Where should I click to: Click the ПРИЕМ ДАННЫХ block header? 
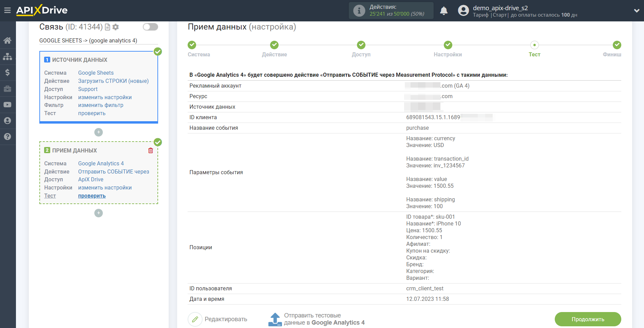tap(74, 150)
